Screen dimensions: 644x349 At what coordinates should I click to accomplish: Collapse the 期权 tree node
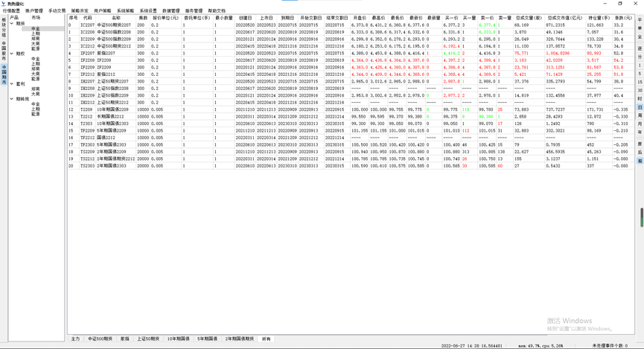point(12,54)
